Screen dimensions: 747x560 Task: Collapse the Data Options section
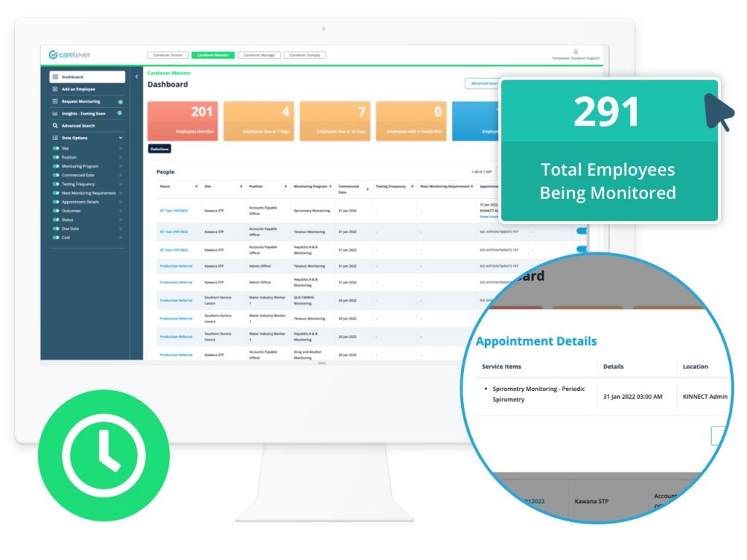coord(120,136)
